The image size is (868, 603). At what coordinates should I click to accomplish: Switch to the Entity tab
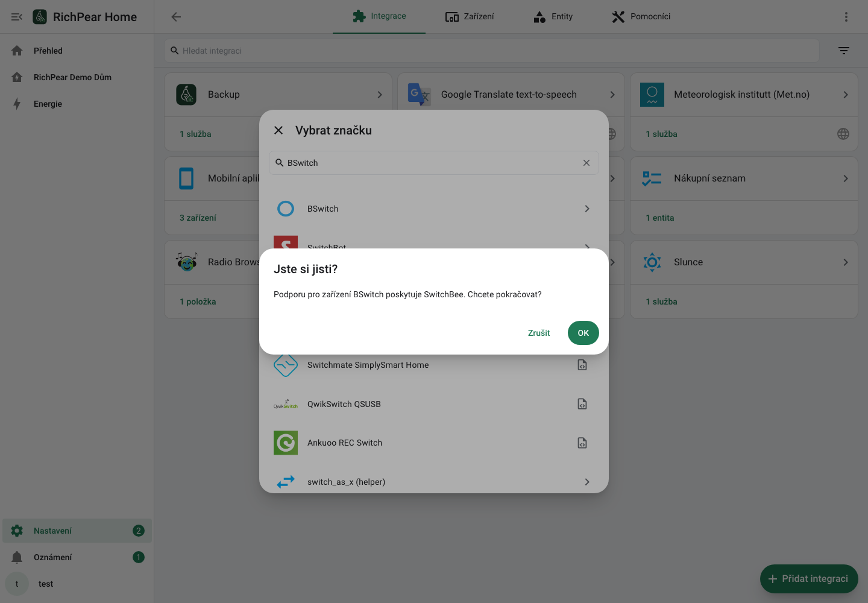click(x=553, y=16)
